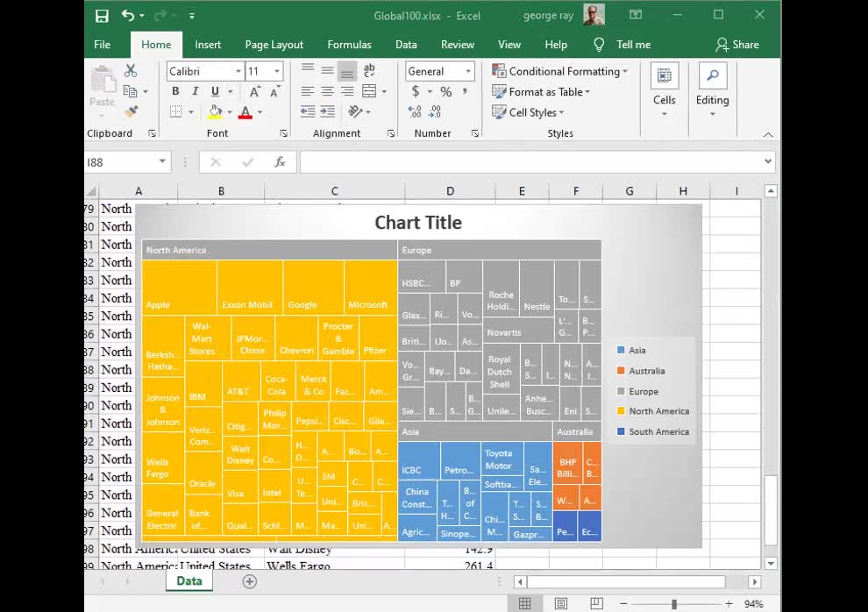Switch to Normal view in status bar
The height and width of the screenshot is (612, 868).
[525, 603]
